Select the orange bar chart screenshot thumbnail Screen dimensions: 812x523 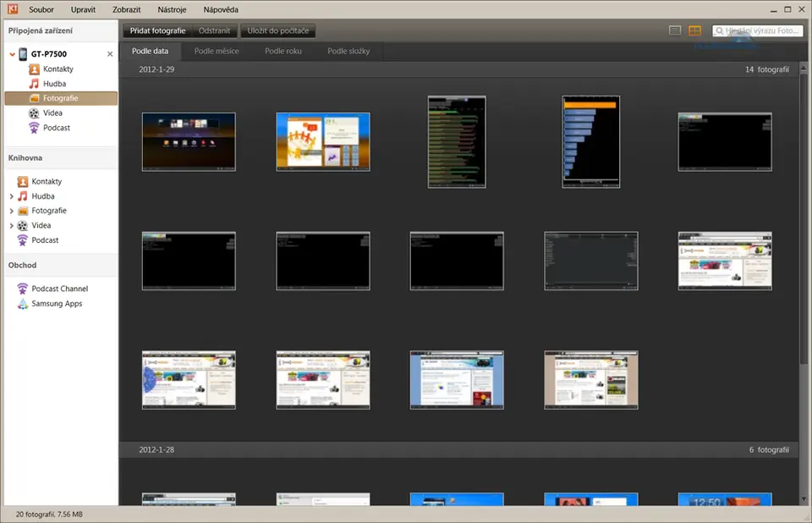(590, 141)
